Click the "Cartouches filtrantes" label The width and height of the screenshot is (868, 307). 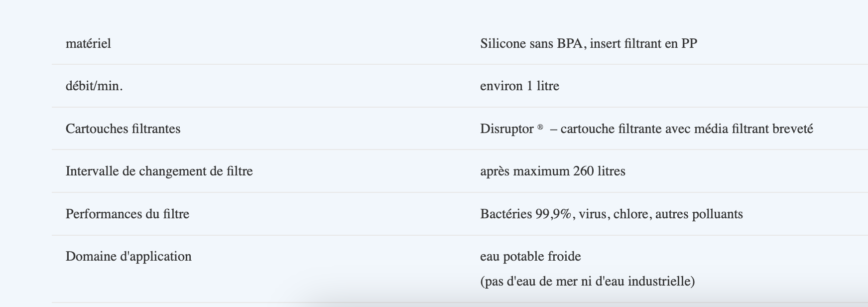[123, 129]
